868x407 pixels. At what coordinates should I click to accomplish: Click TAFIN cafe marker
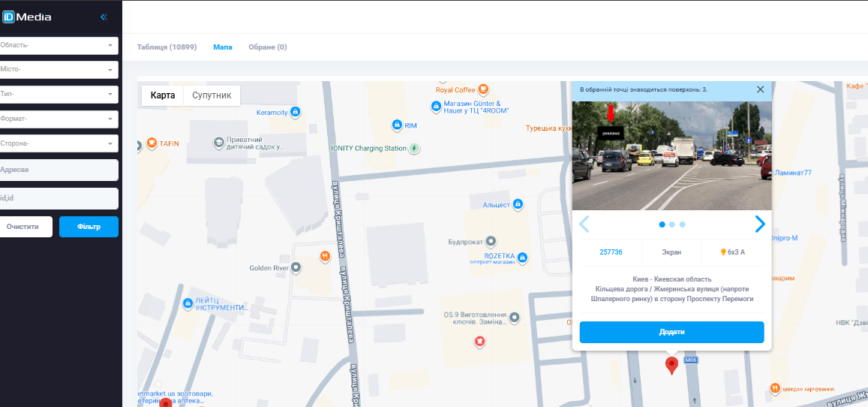tap(152, 143)
